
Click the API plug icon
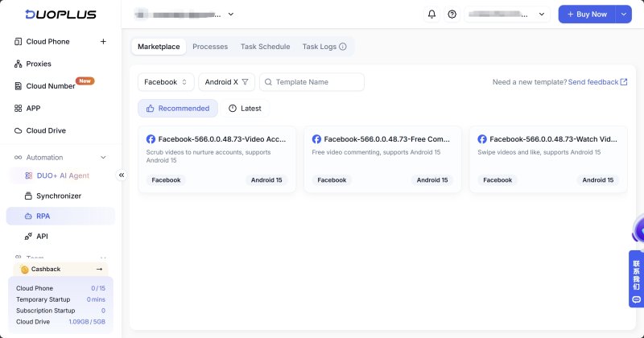pyautogui.click(x=28, y=236)
